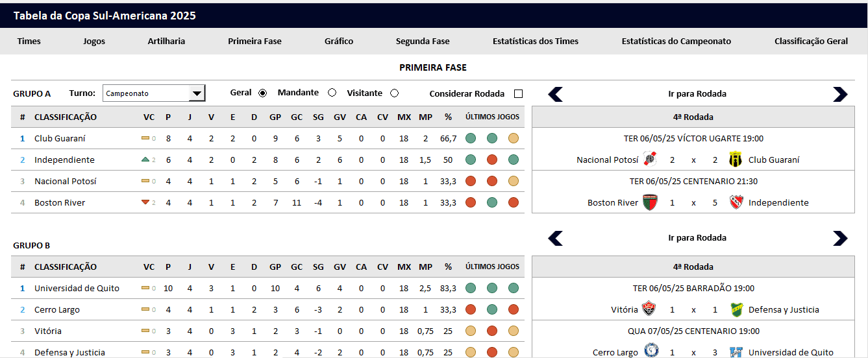The width and height of the screenshot is (868, 358).
Task: Click the Independiente team crest in match
Action: 736,202
